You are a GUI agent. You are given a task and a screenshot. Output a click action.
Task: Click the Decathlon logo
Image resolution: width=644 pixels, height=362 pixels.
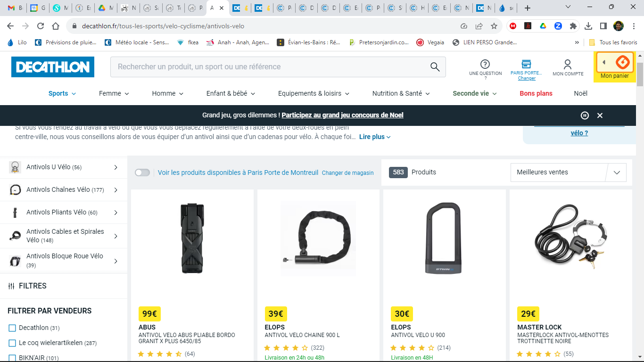coord(53,67)
